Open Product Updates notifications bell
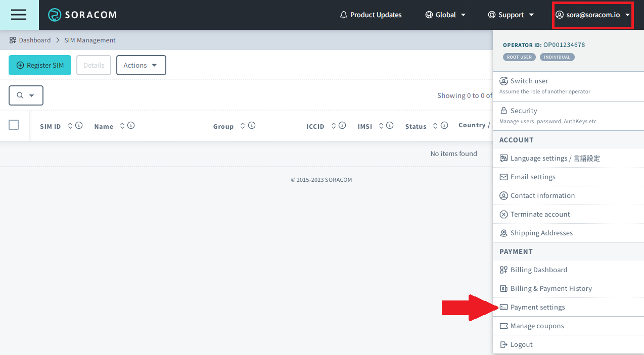644x355 pixels. (344, 15)
